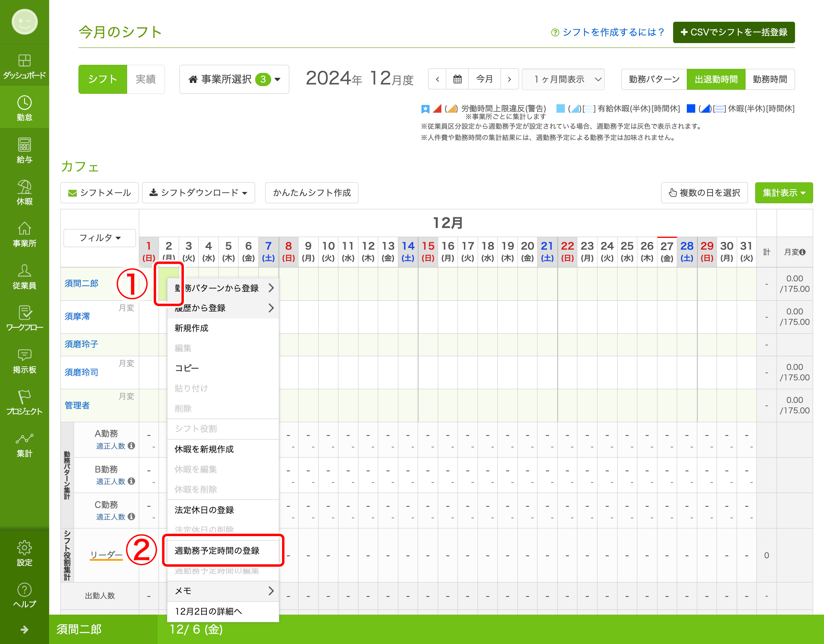
Task: Open フィルタ dropdown
Action: click(100, 238)
